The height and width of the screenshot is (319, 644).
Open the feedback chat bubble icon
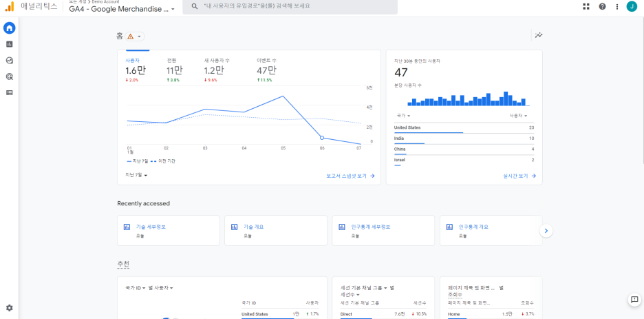[634, 299]
